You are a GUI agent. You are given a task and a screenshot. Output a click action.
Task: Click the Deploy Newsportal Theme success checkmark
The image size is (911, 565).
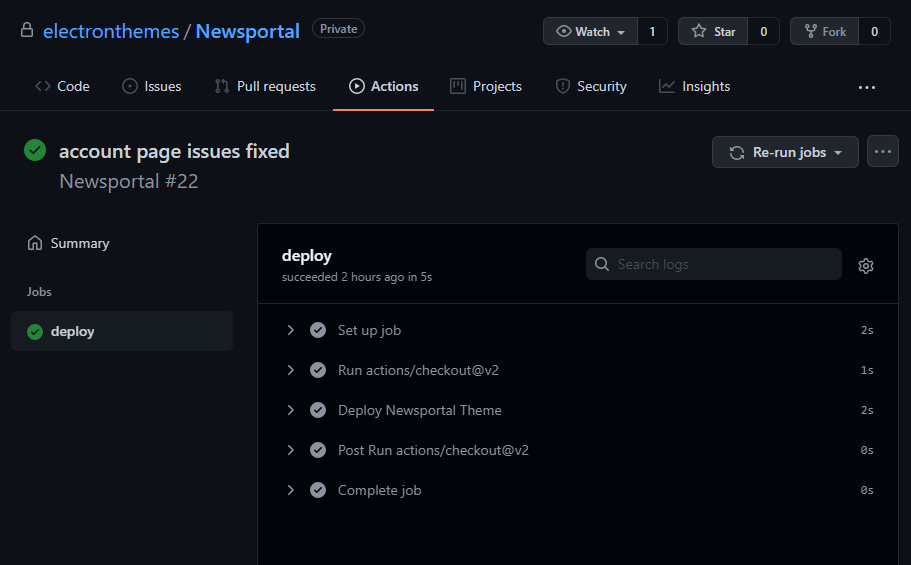318,410
